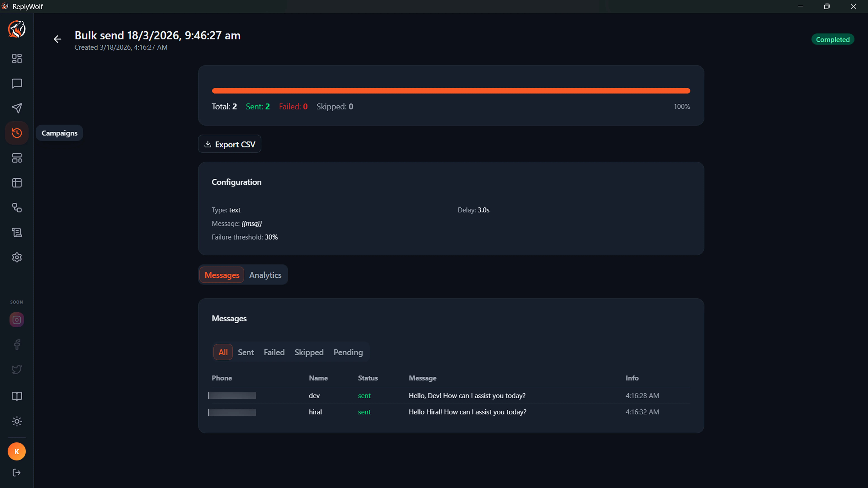The width and height of the screenshot is (868, 488).
Task: Restore down the ReplyWolf window
Action: pyautogui.click(x=827, y=6)
